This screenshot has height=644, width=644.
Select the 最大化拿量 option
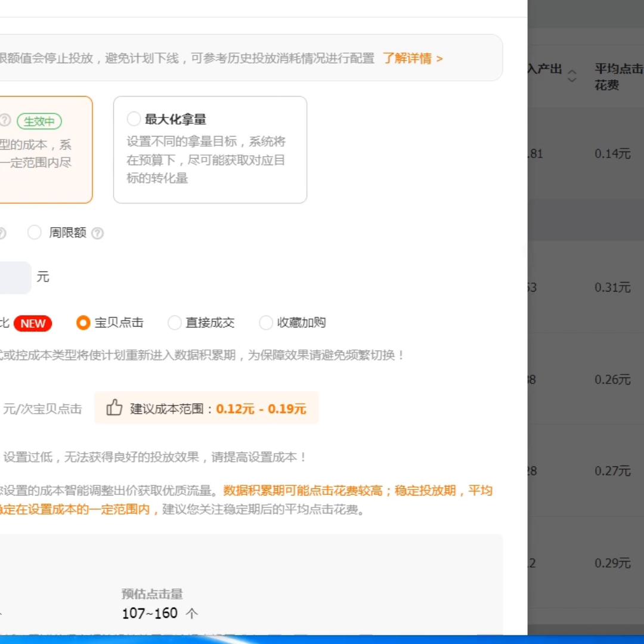point(134,119)
